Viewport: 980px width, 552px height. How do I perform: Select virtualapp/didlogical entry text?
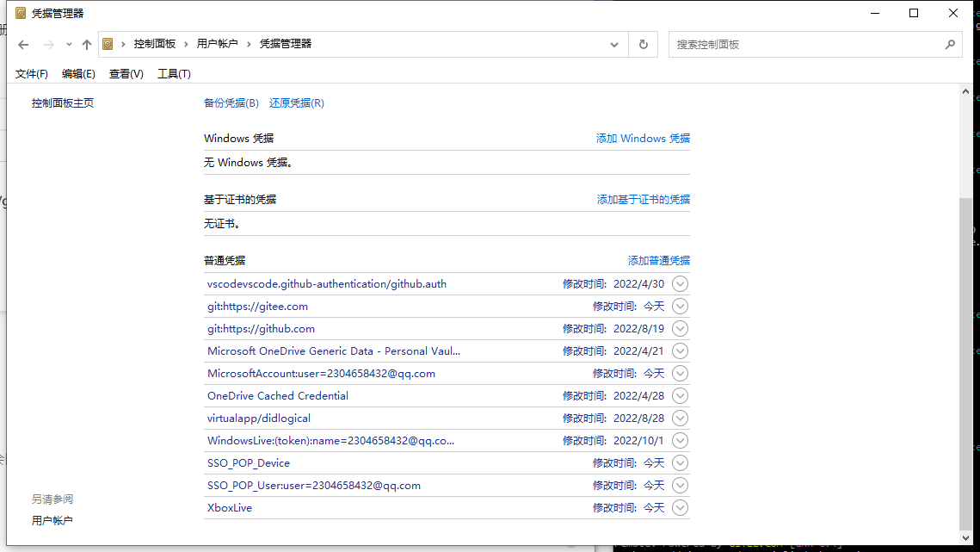(259, 418)
